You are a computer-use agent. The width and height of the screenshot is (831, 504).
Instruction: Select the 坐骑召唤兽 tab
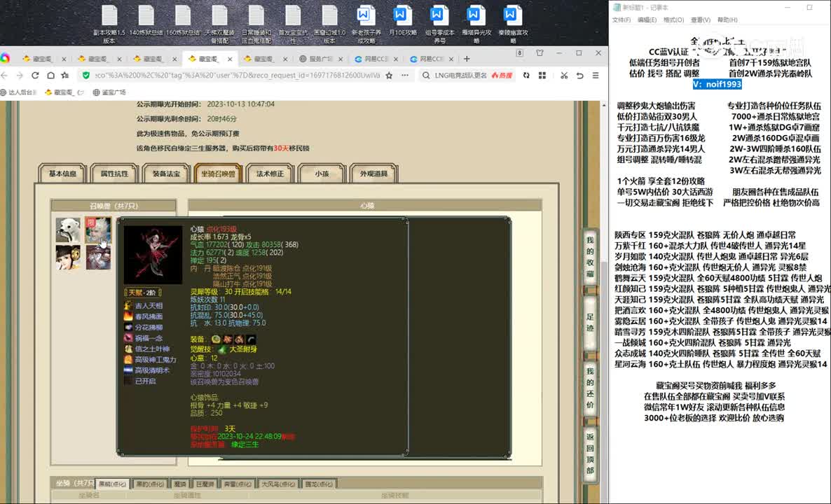click(219, 174)
